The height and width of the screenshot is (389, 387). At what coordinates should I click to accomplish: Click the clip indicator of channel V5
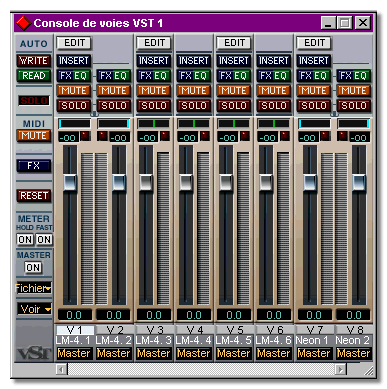pos(245,136)
